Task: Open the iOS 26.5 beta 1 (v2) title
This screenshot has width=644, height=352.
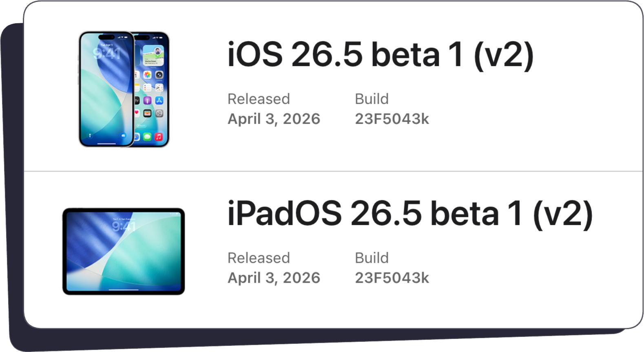Action: pos(380,55)
